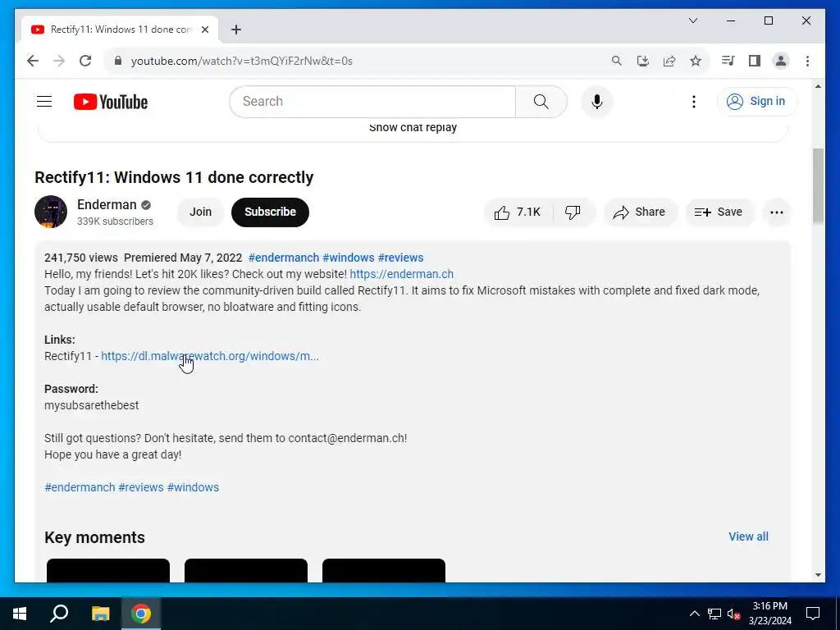Open the bottom #endermanch hashtag

click(x=80, y=487)
